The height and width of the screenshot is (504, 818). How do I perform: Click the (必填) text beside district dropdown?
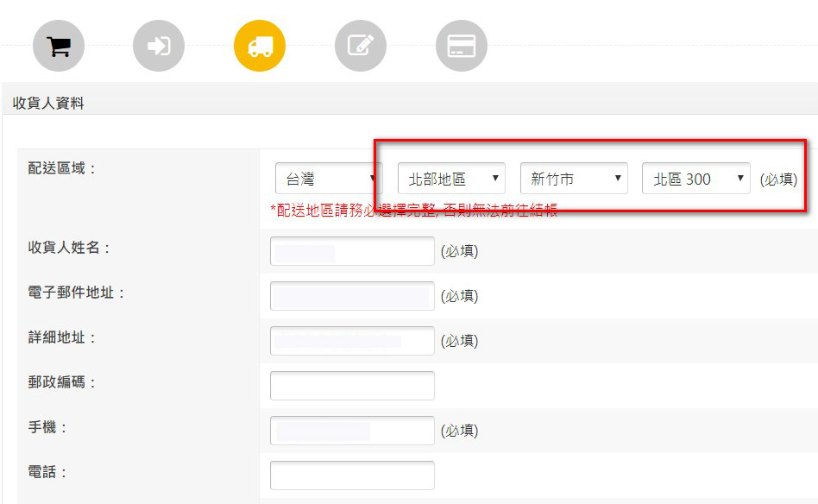(x=778, y=180)
